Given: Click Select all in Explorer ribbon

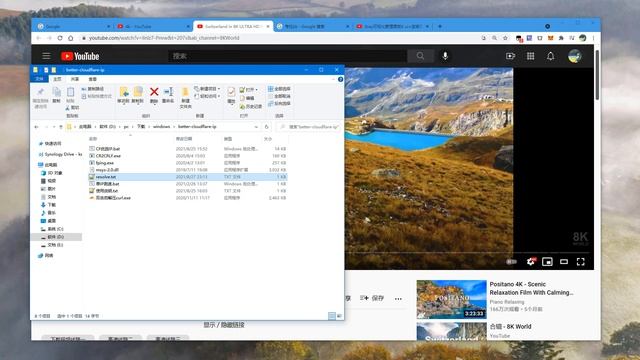Looking at the screenshot, I should 280,89.
